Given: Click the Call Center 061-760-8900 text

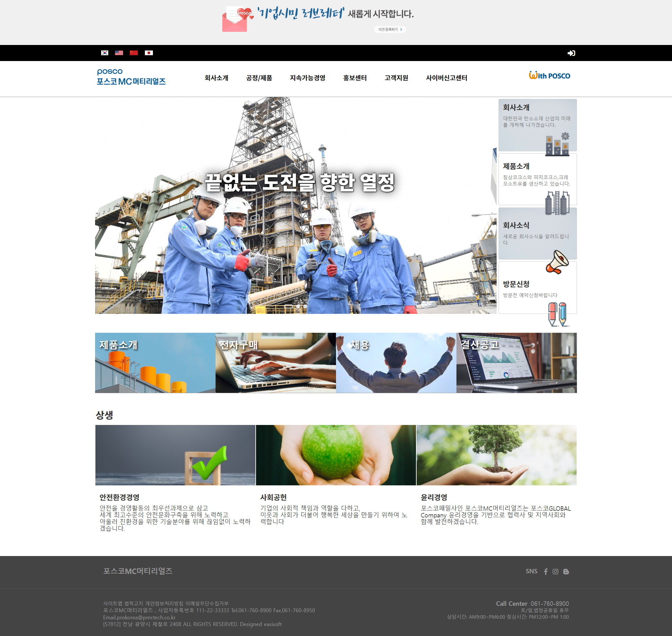Looking at the screenshot, I should pyautogui.click(x=532, y=604).
